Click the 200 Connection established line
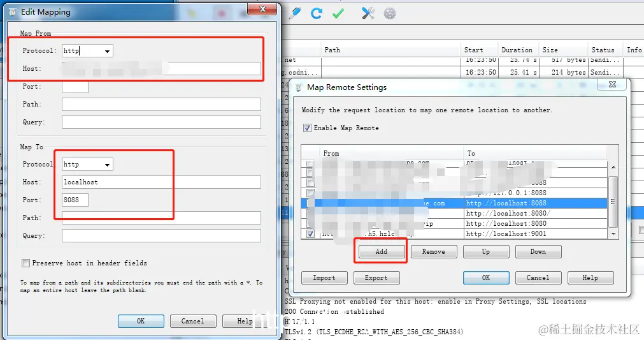Screen dimensions: 644x340 pyautogui.click(x=334, y=312)
